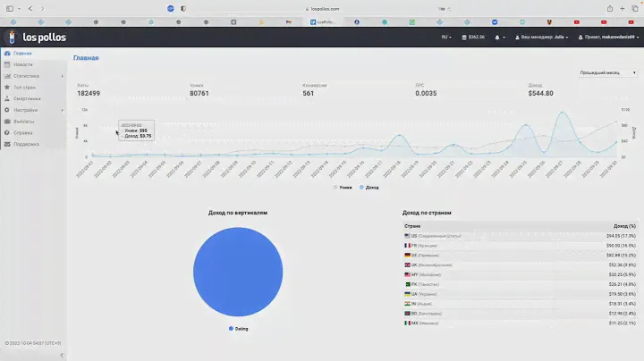This screenshot has width=644, height=361.
Task: Click the Выплаты briefcase icon
Action: tap(7, 121)
